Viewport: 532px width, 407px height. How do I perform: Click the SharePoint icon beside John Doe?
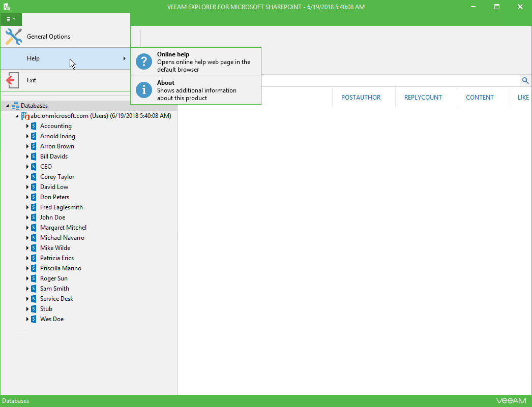[x=34, y=217]
